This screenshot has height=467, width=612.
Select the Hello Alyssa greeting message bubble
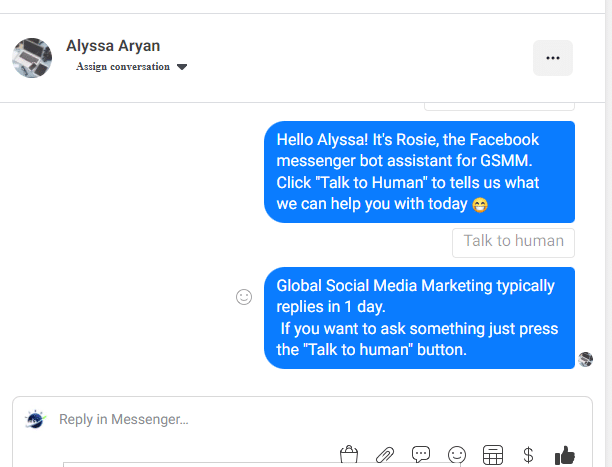click(x=419, y=172)
